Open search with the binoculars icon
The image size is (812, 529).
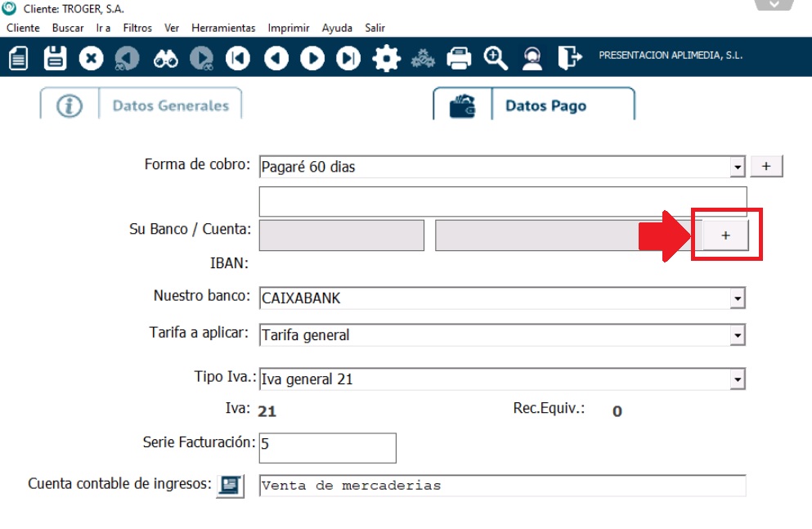click(165, 58)
